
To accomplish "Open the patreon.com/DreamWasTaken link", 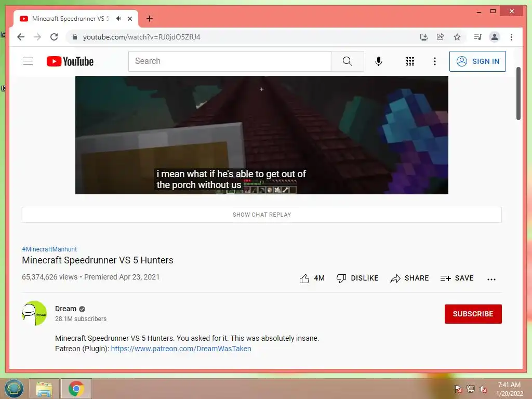I will 181,349.
